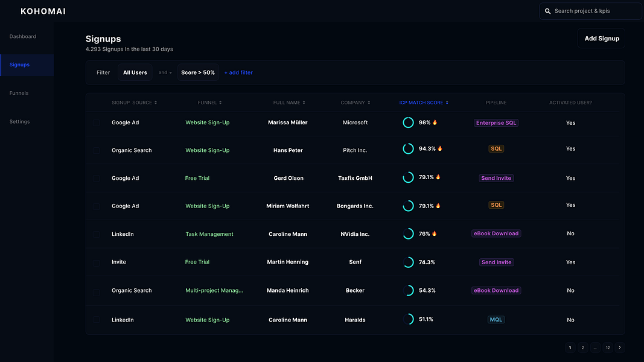Click the fire icon next to 76% score
644x362 pixels.
tap(435, 233)
